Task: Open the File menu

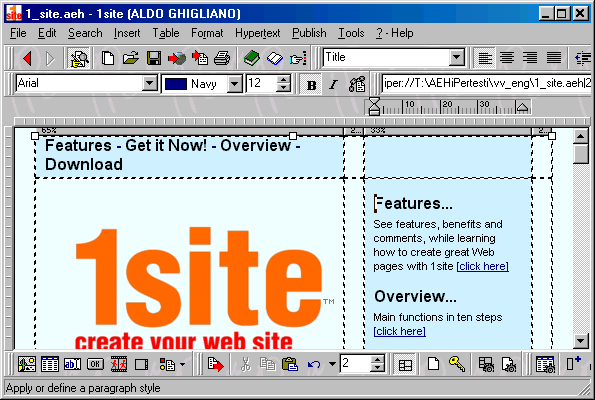Action: tap(18, 33)
